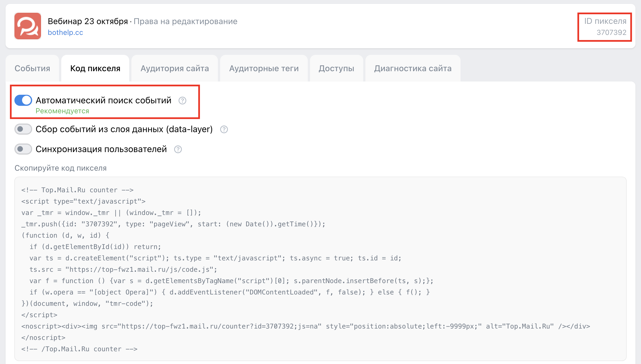Go to Аудиторные теги tab
Image resolution: width=641 pixels, height=364 pixels.
point(264,68)
